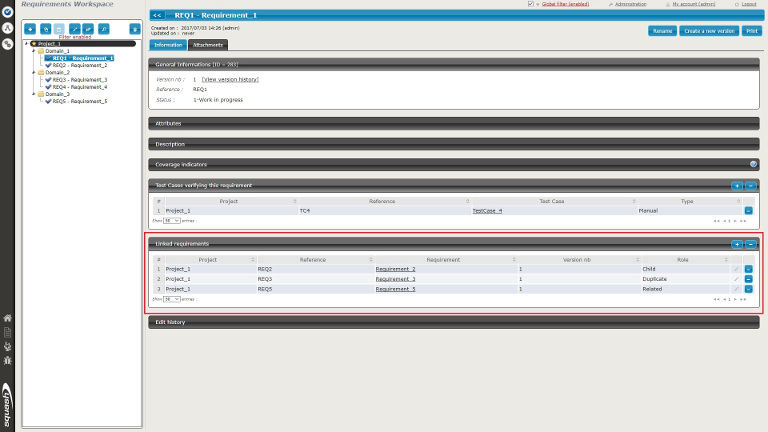Image resolution: width=768 pixels, height=432 pixels.
Task: Click minus button in Linked requirements header
Action: point(750,244)
